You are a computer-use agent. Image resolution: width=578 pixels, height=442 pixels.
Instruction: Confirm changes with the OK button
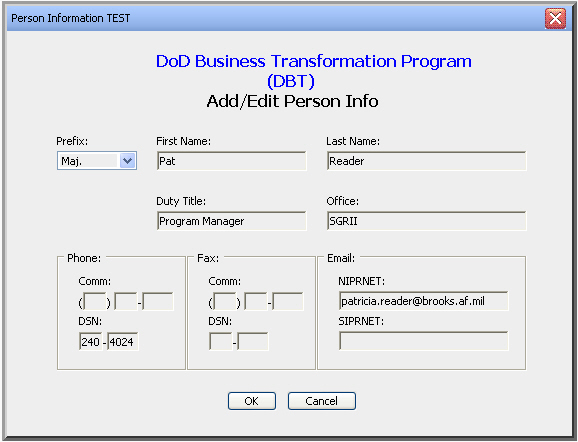252,401
